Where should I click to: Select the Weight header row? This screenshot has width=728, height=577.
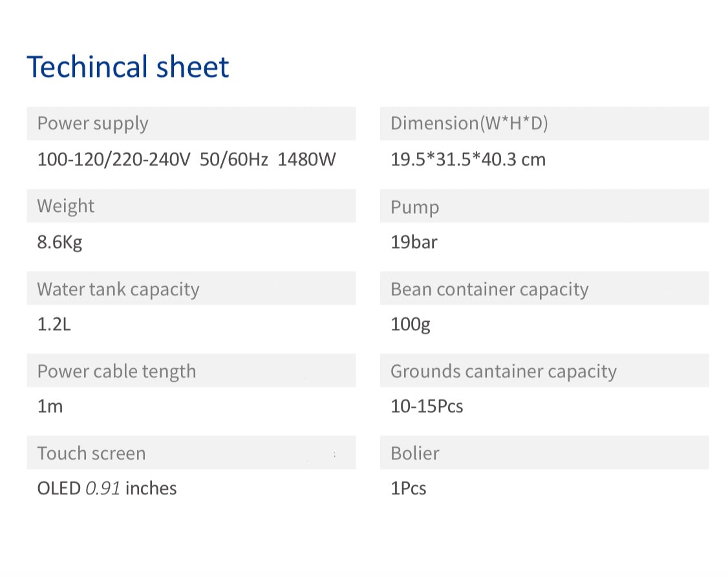[191, 205]
